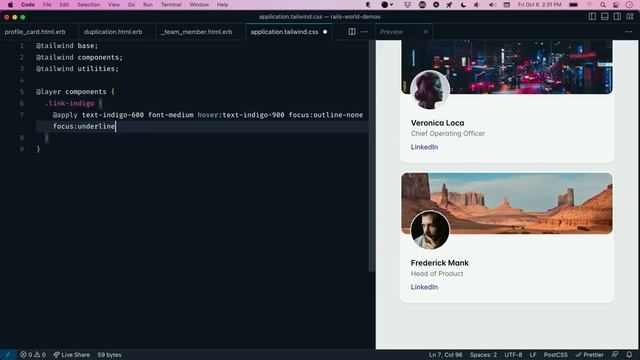Viewport: 640px width, 360px height.
Task: Open the Window menu
Action: click(x=199, y=4)
